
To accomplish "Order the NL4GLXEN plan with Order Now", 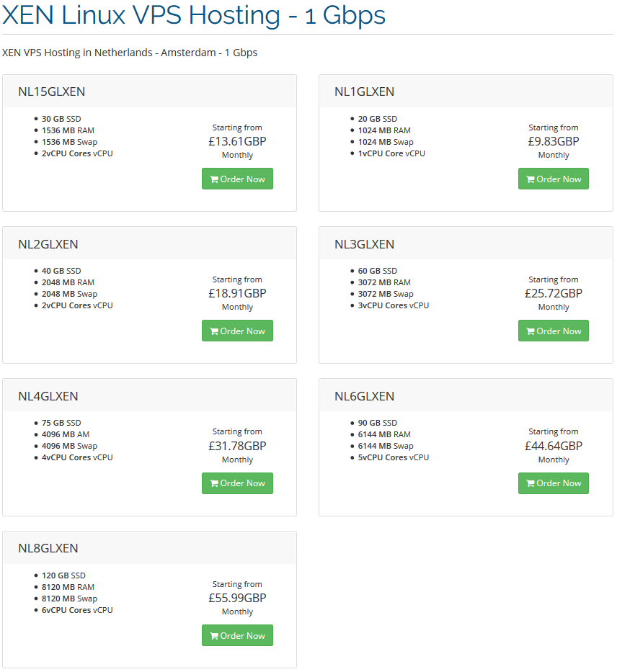I will (237, 483).
